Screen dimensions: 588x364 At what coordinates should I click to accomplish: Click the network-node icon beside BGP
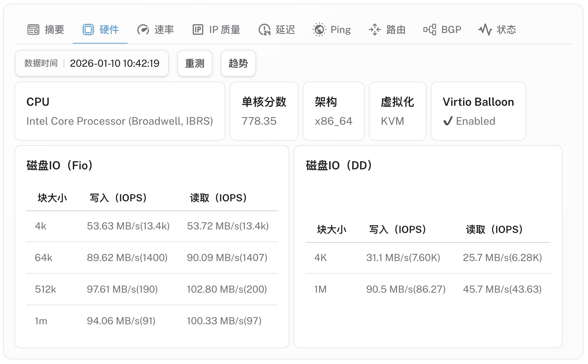coord(430,30)
